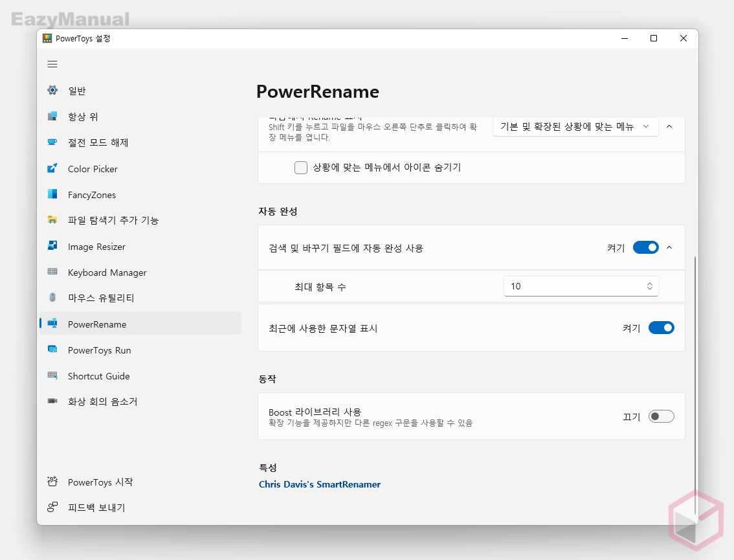
Task: Select PowerToys Run in the sidebar
Action: click(140, 350)
